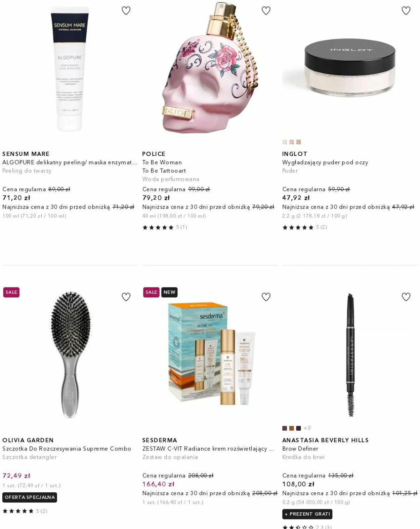Favorite the Police To Be Woman perfume

coord(266,11)
